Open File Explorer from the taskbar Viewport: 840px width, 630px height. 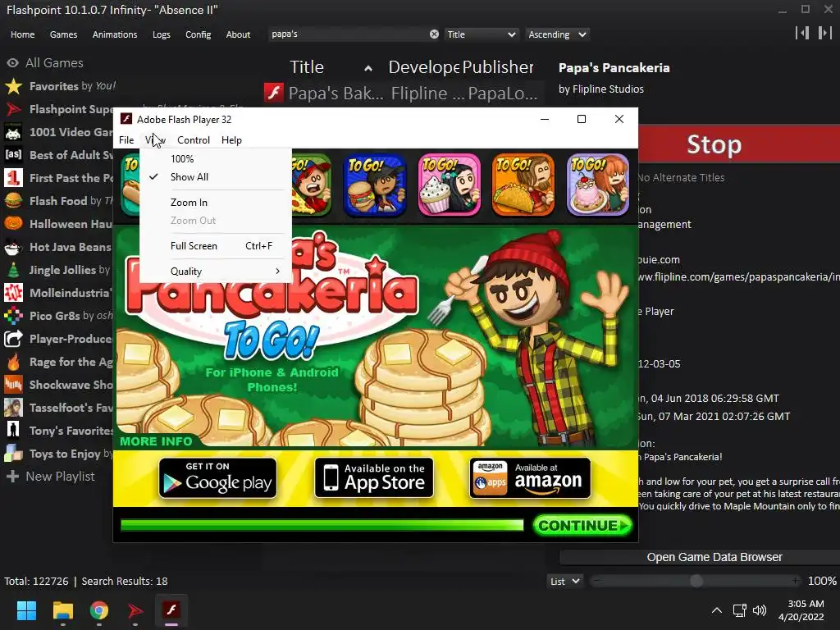[62, 610]
